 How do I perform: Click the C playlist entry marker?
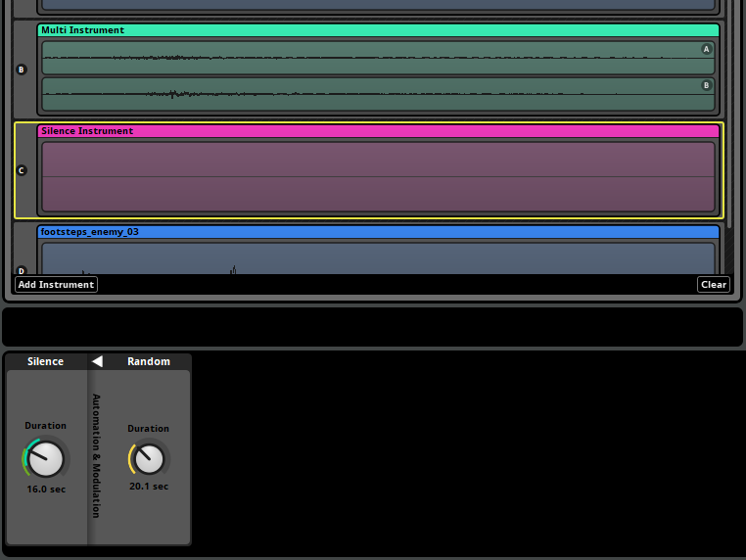pos(22,170)
